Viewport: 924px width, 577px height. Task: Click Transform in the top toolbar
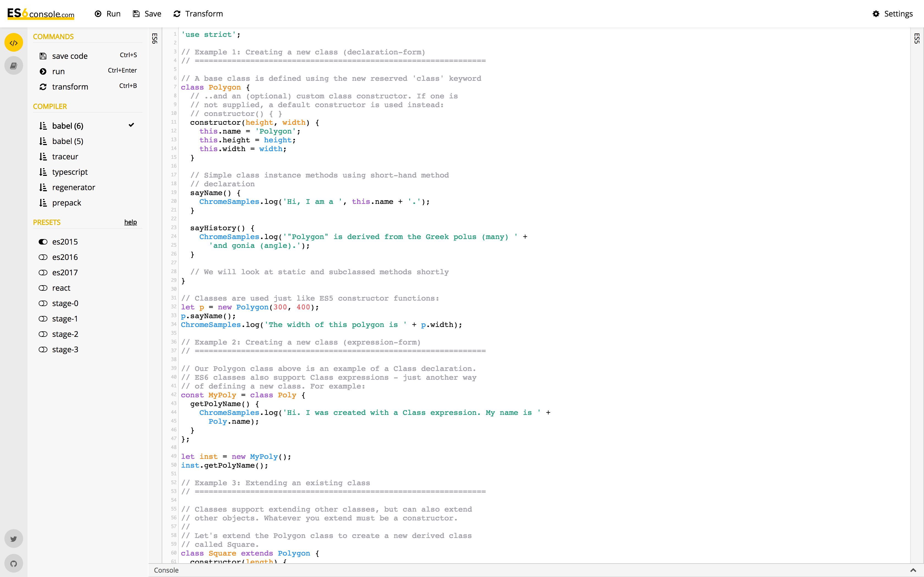click(198, 14)
